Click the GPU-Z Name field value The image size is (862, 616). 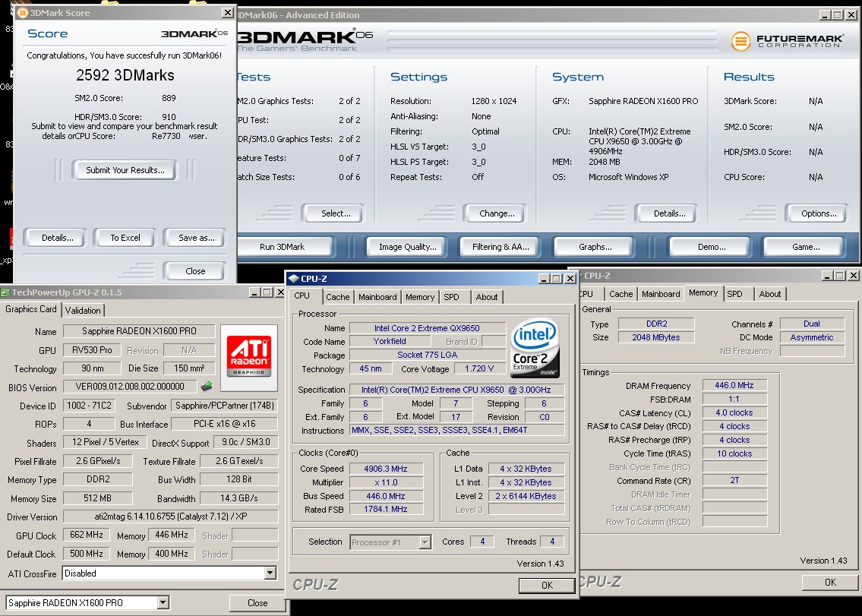(x=139, y=331)
